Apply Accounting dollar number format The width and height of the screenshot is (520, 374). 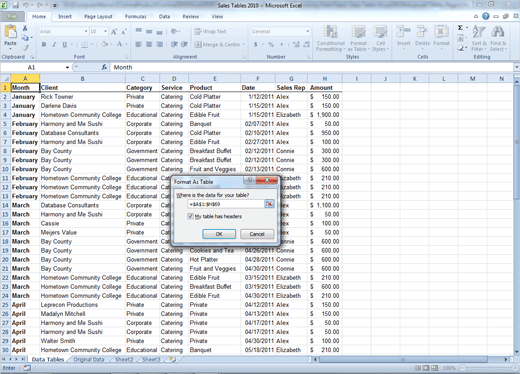pos(256,44)
